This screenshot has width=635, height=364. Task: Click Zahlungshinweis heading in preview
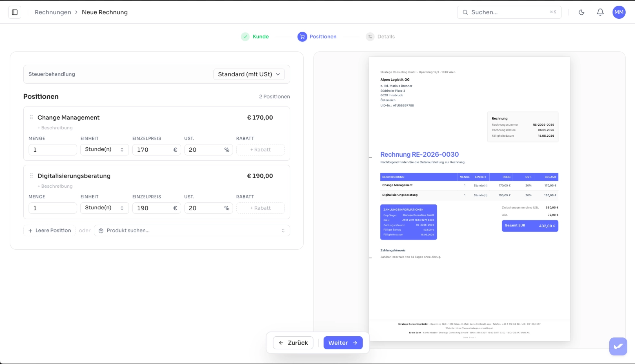(393, 251)
